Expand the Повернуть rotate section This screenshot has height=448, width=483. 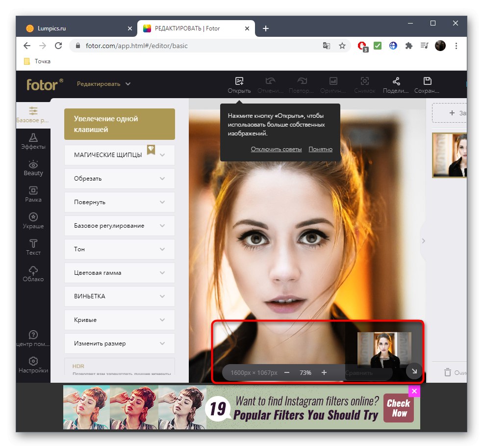(120, 202)
